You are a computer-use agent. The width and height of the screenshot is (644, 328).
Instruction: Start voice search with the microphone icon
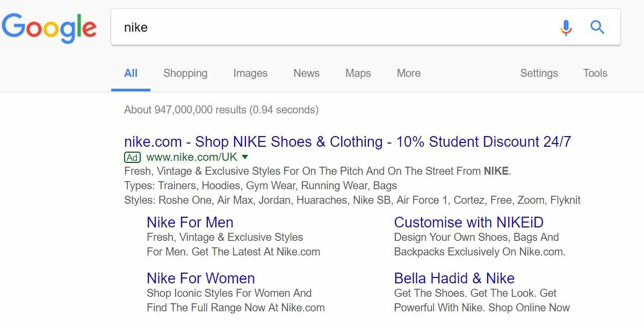pyautogui.click(x=566, y=27)
